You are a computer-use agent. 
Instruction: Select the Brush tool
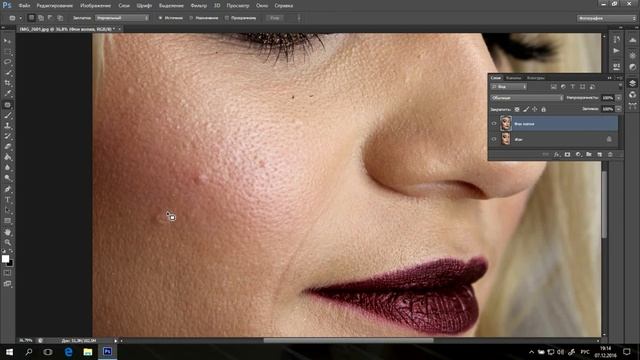click(x=7, y=116)
